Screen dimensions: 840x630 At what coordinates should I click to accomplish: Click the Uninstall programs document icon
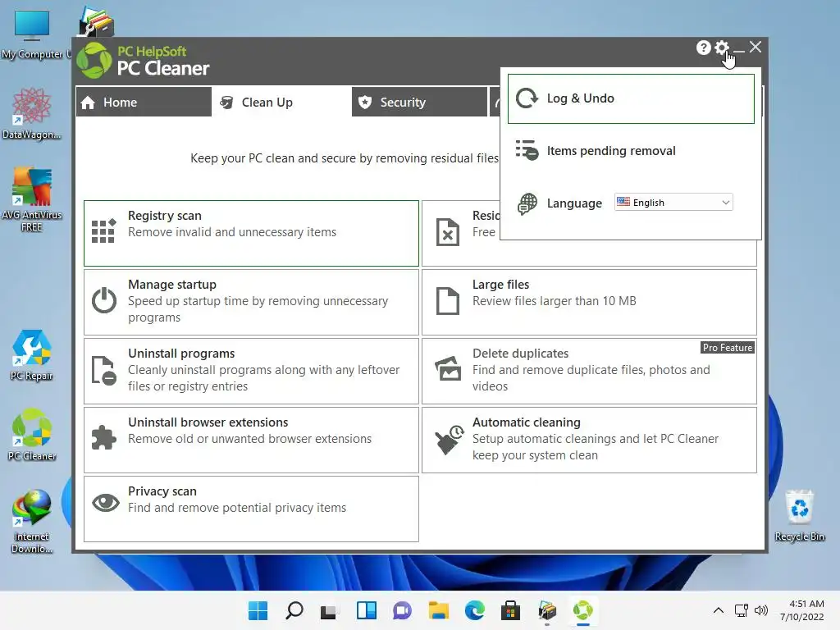pos(103,370)
